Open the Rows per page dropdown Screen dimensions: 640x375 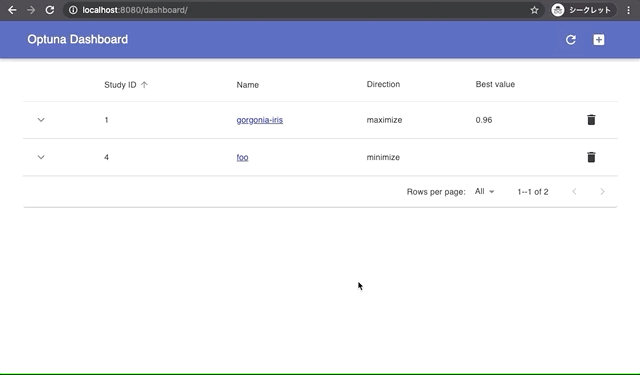[484, 191]
